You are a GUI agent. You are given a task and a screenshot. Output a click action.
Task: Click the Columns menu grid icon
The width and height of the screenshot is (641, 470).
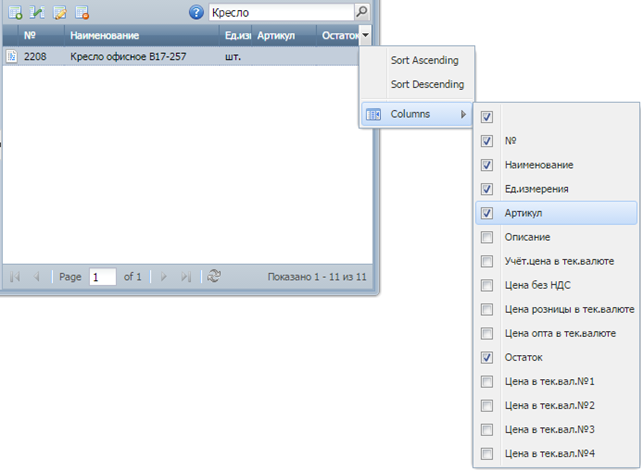coord(373,114)
